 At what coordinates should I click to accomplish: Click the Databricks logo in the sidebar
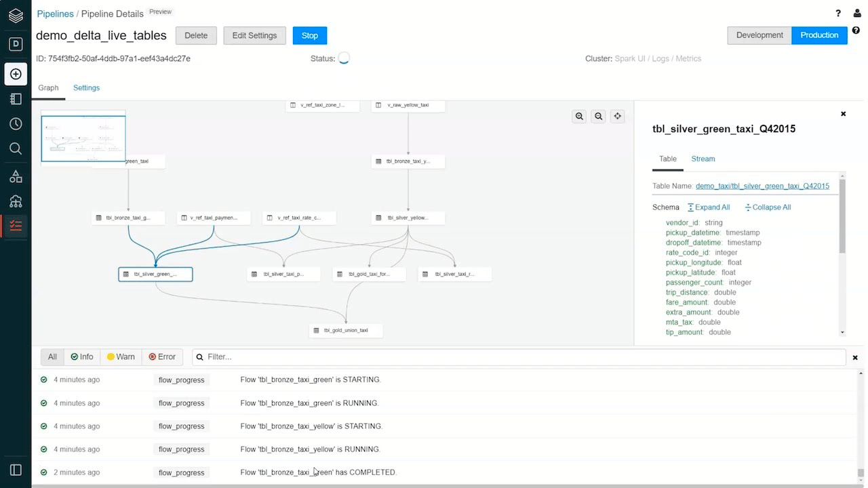coord(16,16)
